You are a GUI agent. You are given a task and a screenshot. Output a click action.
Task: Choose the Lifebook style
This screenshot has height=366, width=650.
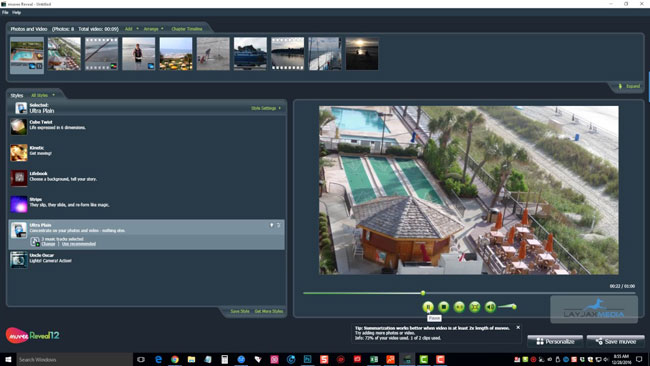click(147, 178)
